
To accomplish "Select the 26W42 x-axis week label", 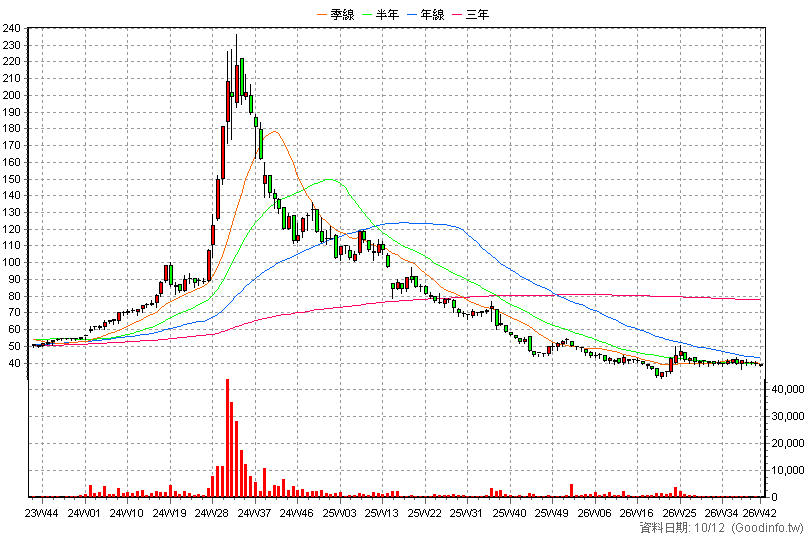I will click(x=759, y=513).
